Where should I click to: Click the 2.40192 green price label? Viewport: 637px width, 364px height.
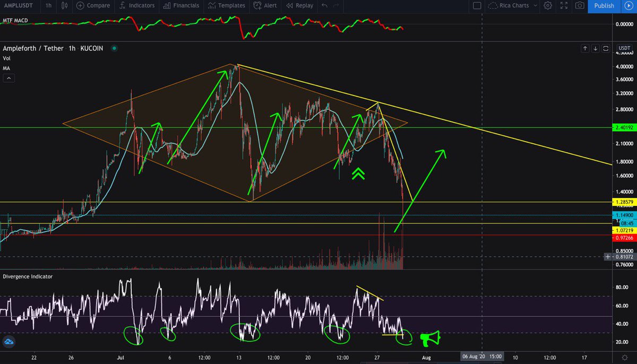tap(623, 128)
